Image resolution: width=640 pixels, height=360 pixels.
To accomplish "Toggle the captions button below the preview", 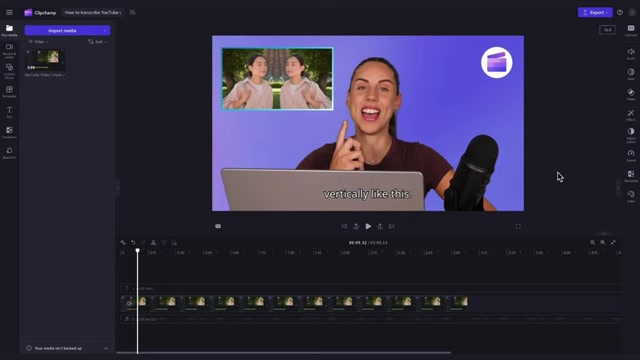I will tap(218, 226).
